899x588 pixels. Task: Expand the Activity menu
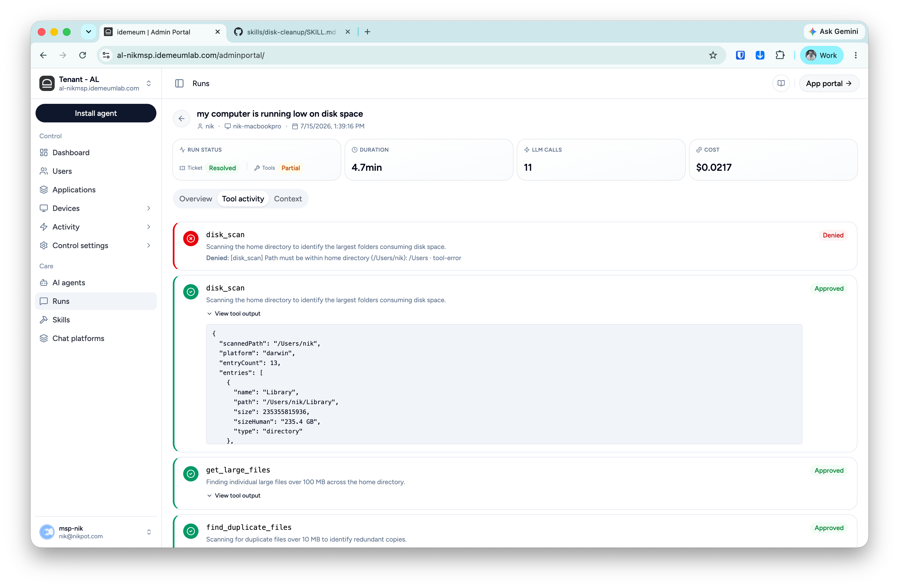point(96,227)
